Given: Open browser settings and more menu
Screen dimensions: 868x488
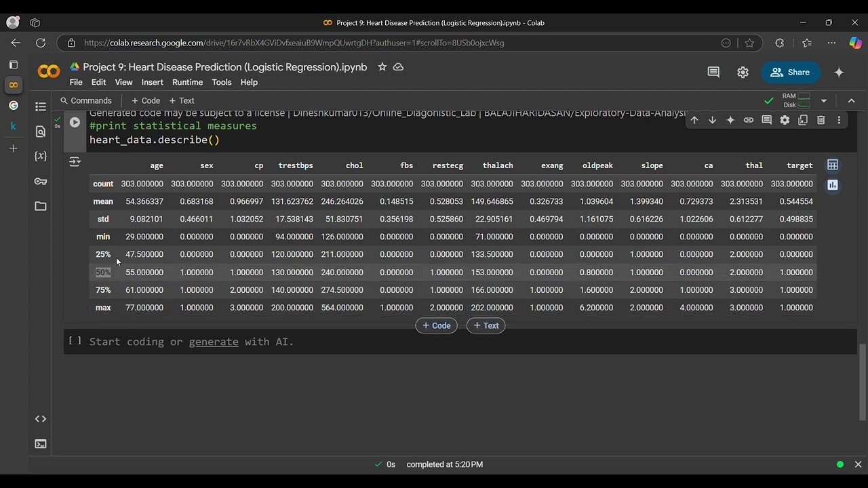Looking at the screenshot, I should (831, 43).
